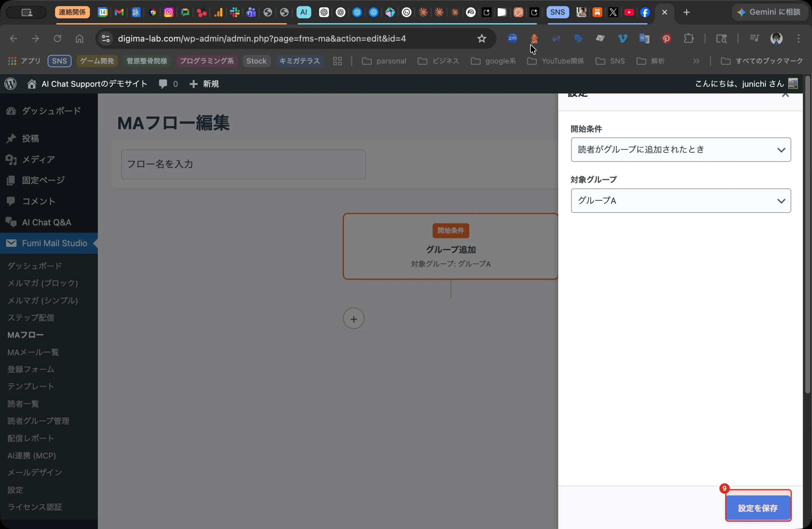812x529 pixels.
Task: Open メルマガ (シンプル) submenu
Action: coord(43,300)
